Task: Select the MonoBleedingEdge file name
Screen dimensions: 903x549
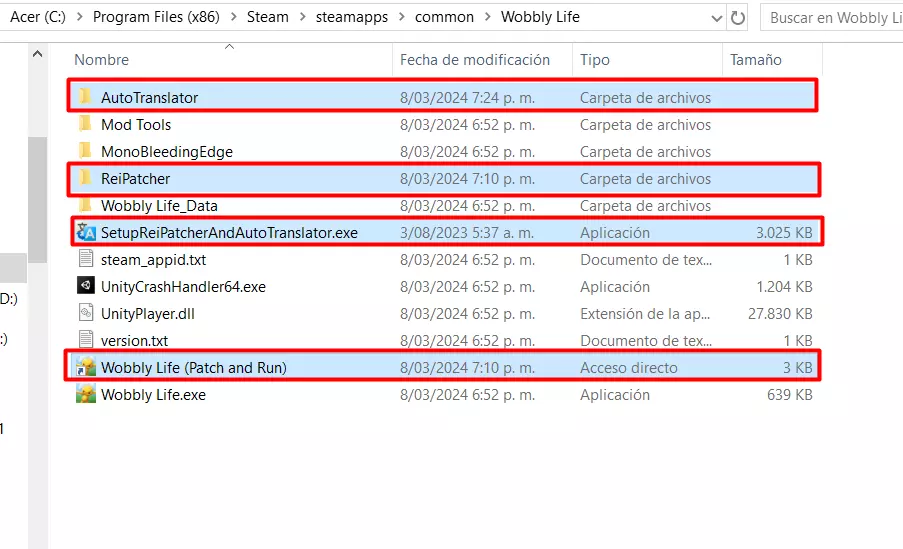Action: 167,152
